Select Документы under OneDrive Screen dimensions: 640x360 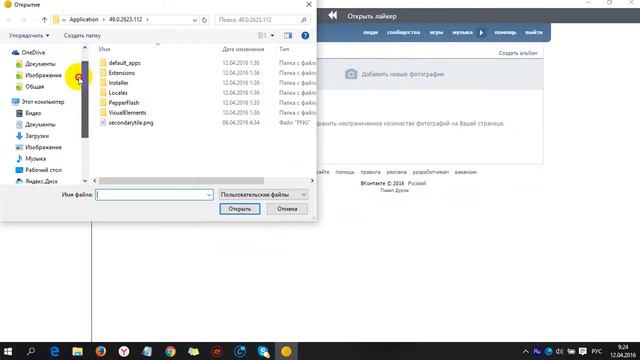coord(36,64)
